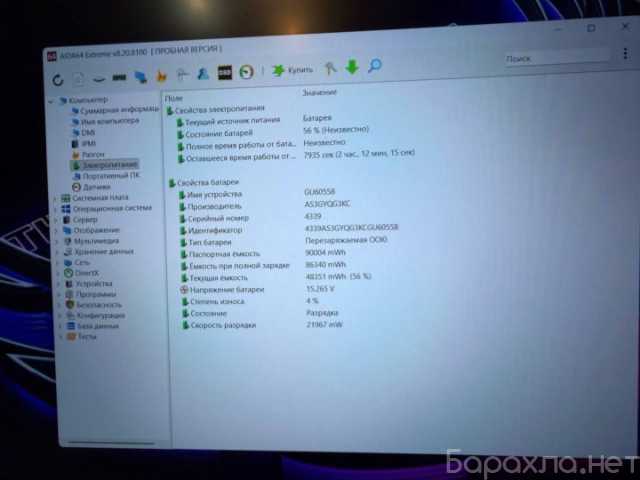This screenshot has height=480, width=640.
Task: Click the green download arrow icon
Action: pos(352,67)
